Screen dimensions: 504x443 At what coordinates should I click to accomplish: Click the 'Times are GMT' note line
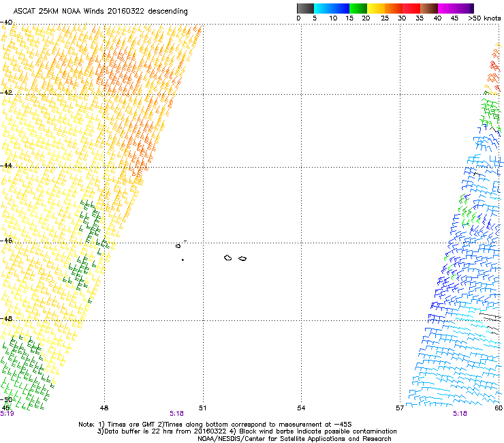pyautogui.click(x=215, y=425)
